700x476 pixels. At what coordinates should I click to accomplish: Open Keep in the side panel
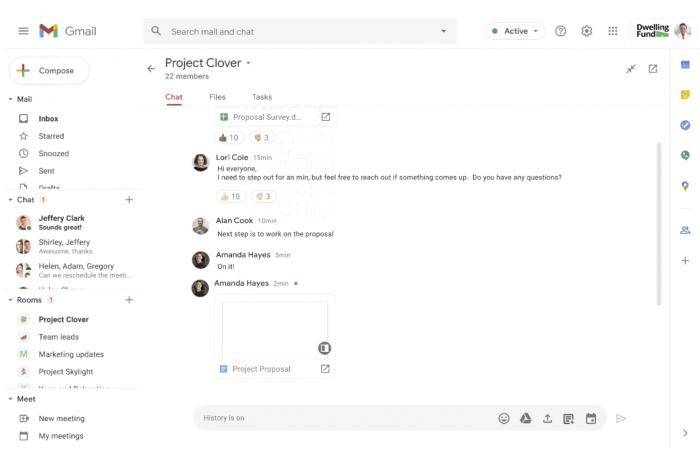coord(685,95)
